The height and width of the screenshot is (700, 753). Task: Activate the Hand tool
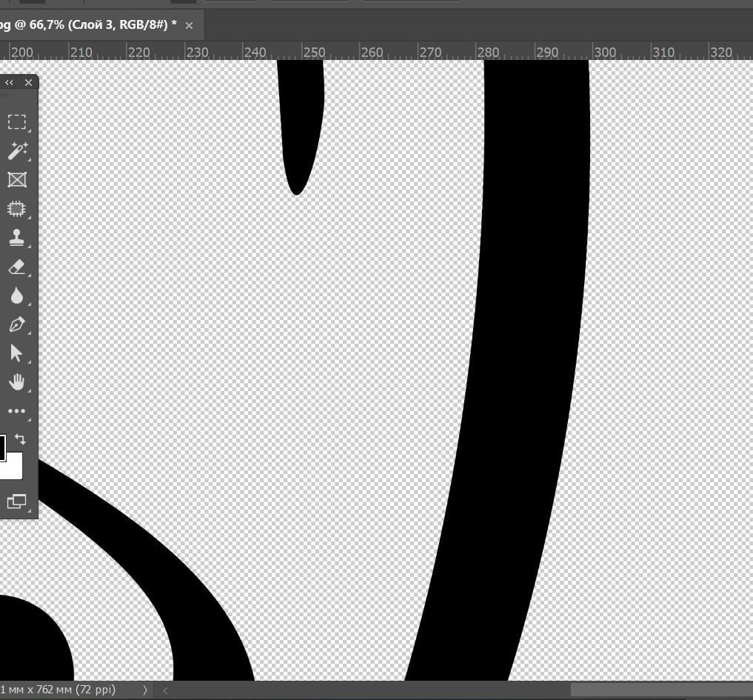16,382
